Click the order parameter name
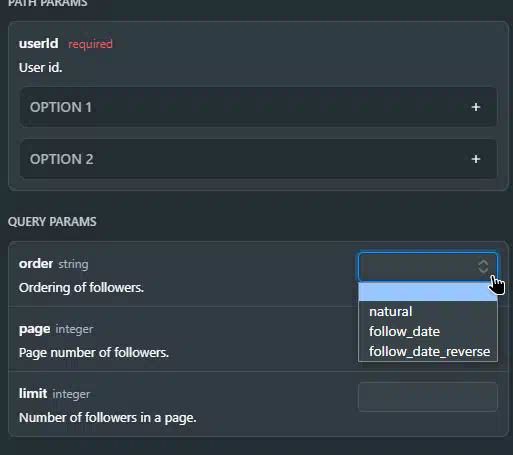 36,264
